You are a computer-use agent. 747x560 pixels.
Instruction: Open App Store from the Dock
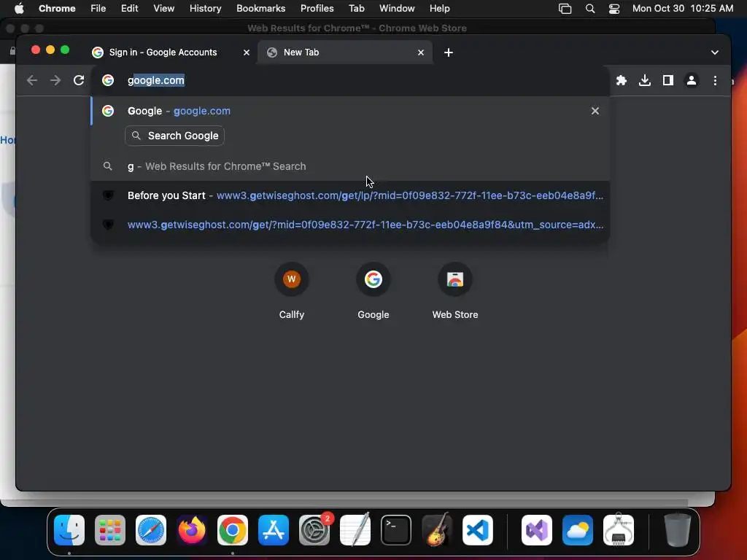tap(274, 530)
